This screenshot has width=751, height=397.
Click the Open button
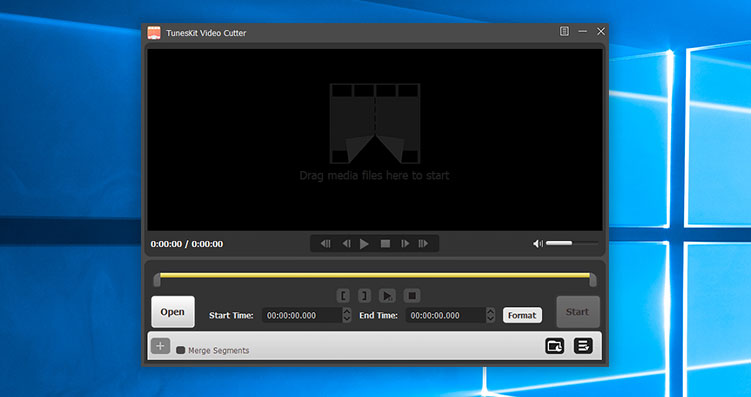173,312
